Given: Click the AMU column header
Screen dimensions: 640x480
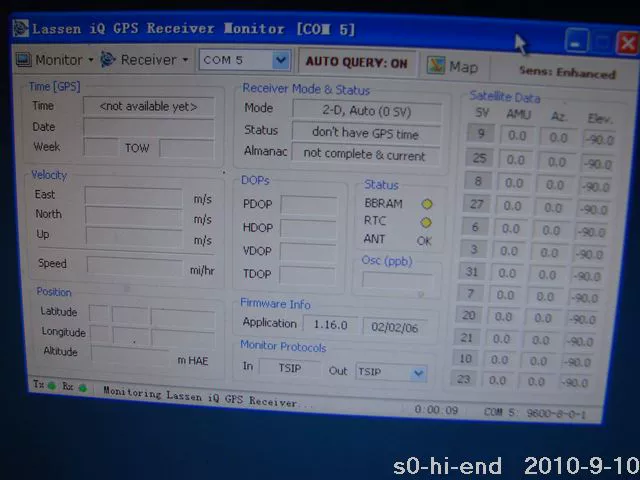Looking at the screenshot, I should 518,114.
